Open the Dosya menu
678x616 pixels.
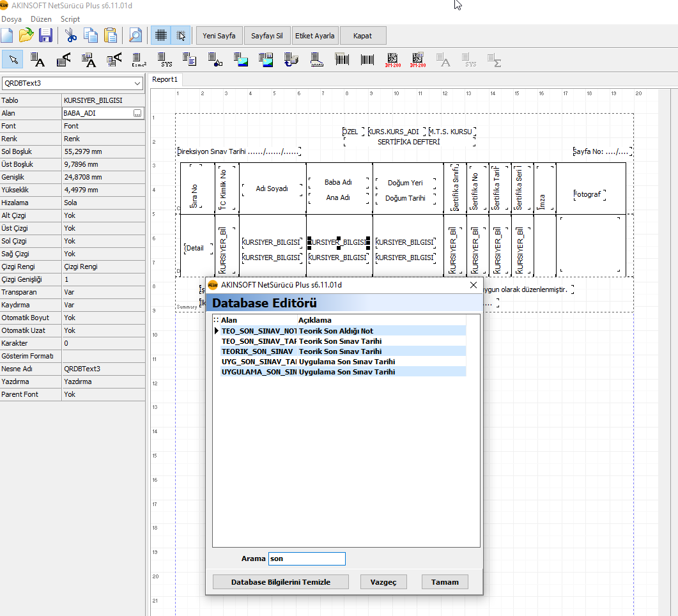point(11,19)
